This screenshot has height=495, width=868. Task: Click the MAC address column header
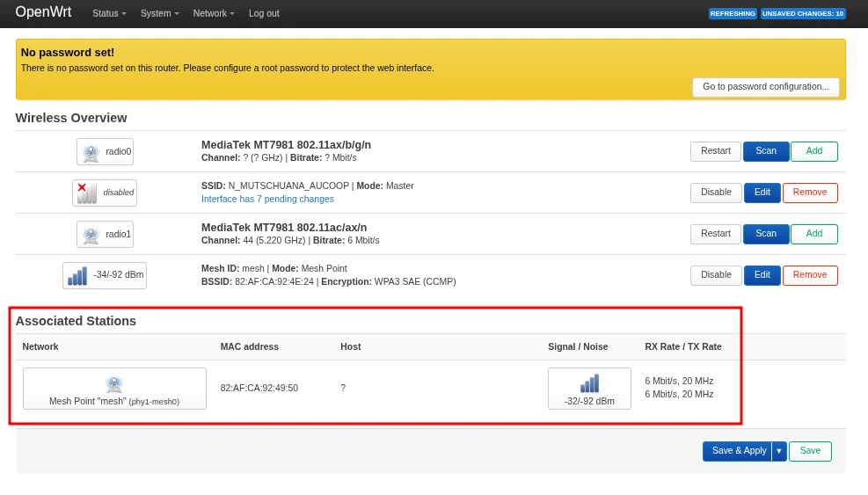(250, 347)
